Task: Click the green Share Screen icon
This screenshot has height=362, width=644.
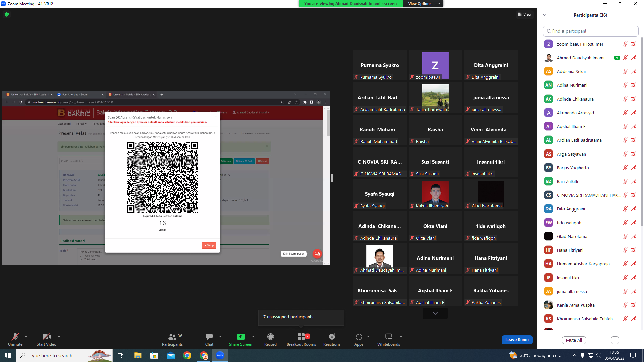Action: [240, 337]
